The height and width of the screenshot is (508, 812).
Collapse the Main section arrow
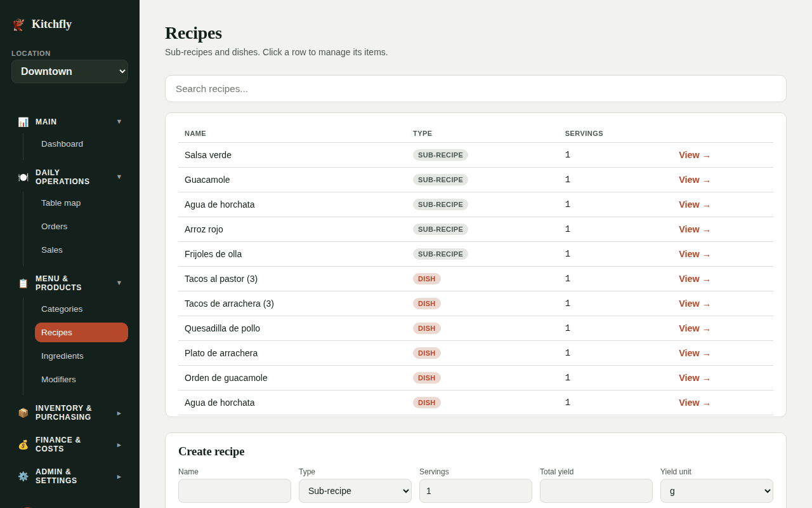pos(119,121)
